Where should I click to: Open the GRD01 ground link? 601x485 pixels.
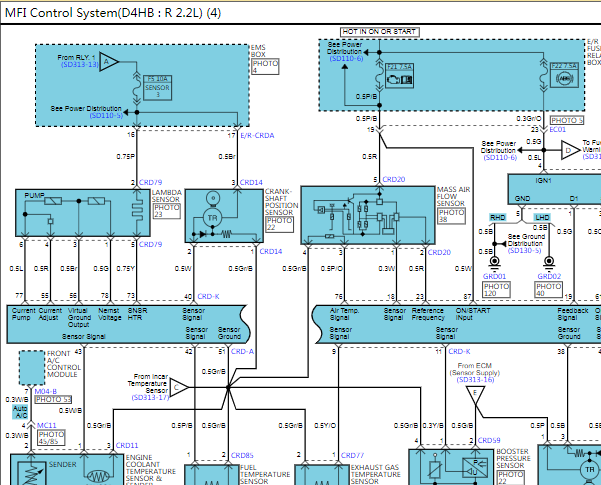click(x=494, y=276)
